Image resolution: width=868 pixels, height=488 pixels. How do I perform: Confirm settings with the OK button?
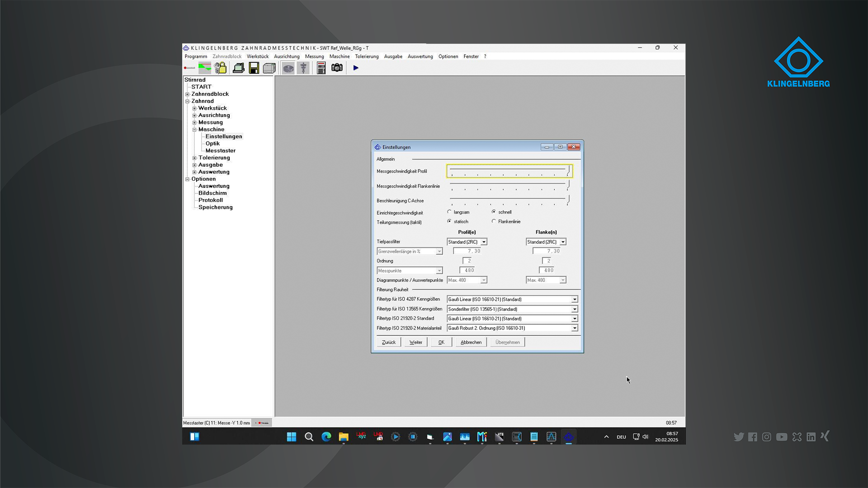[x=441, y=342]
